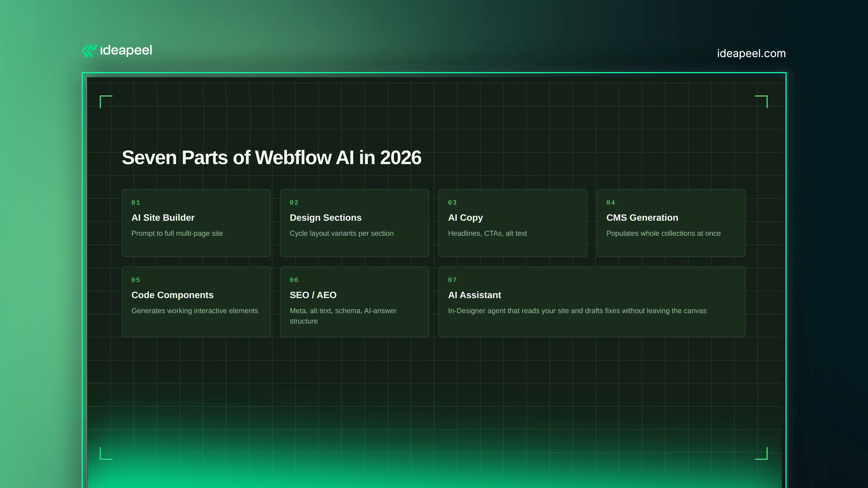Screen dimensions: 868x488
Task: Click 'Prompt to full multi-page site' text
Action: [177, 233]
